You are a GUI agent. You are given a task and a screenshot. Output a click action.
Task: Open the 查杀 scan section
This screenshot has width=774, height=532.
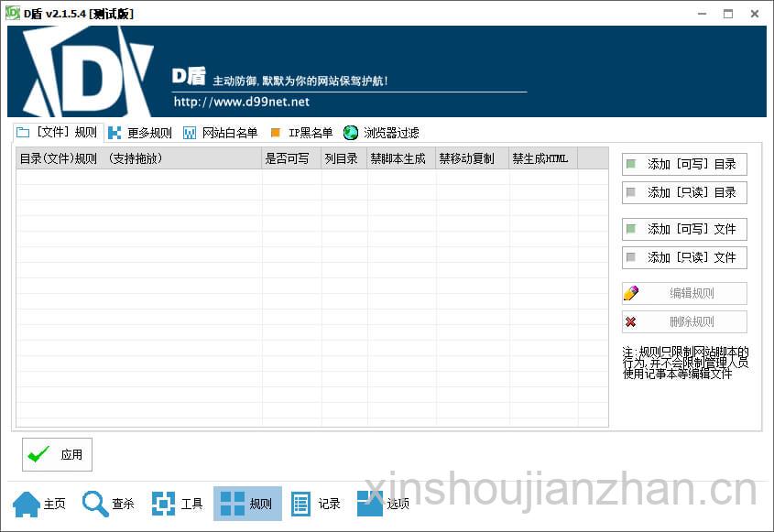108,504
